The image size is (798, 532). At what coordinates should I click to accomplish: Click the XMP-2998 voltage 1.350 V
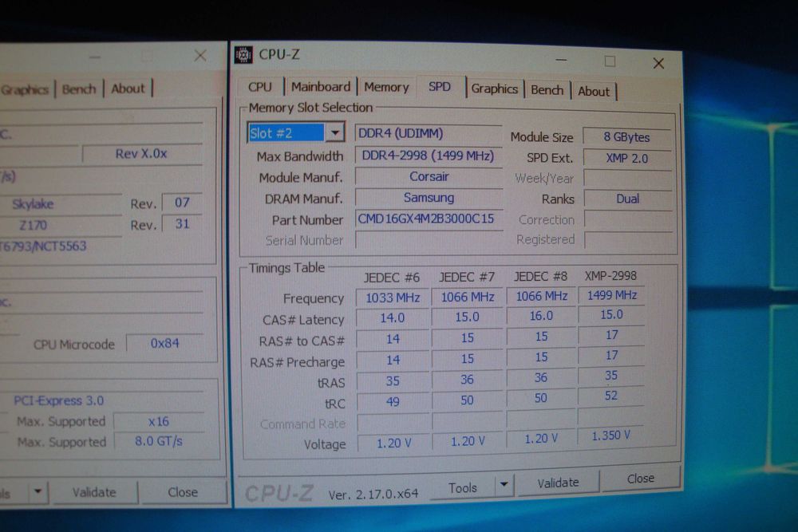[x=610, y=435]
